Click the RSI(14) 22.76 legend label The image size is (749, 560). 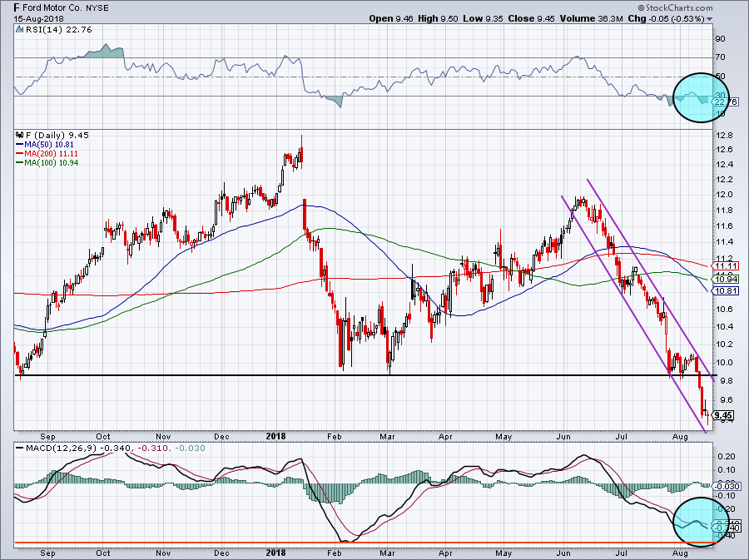coord(58,30)
